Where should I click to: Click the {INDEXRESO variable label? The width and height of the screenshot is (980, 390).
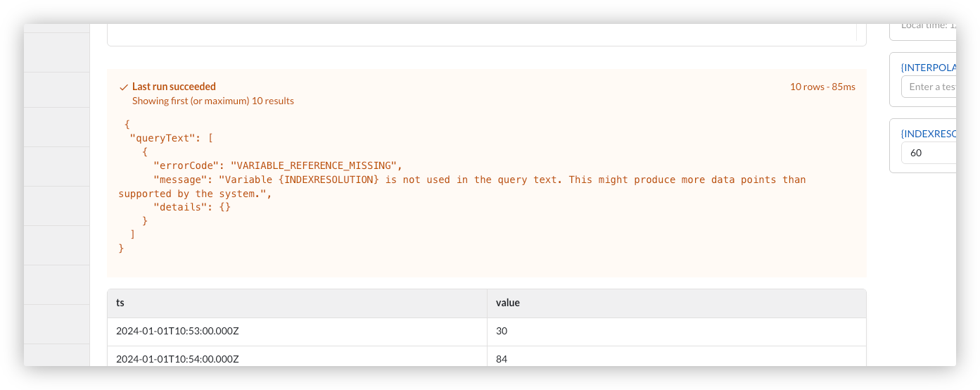928,134
